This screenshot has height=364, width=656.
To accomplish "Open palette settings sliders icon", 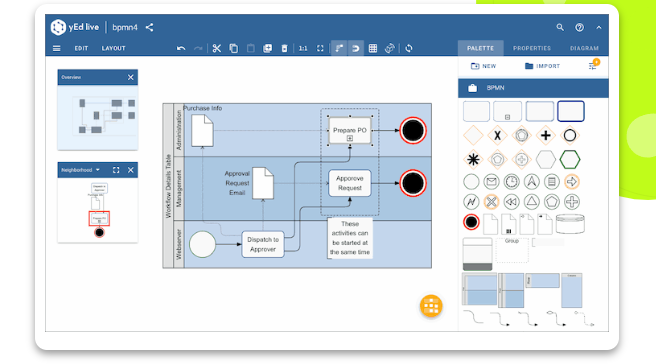I will pyautogui.click(x=593, y=66).
